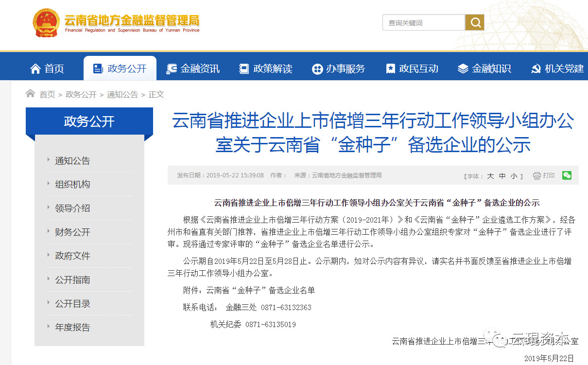The width and height of the screenshot is (588, 365).
Task: Expand 政府文件 in the sidebar
Action: click(x=72, y=256)
